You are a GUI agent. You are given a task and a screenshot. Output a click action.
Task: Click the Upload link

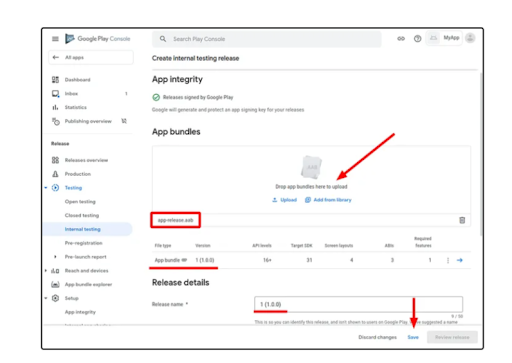[288, 200]
